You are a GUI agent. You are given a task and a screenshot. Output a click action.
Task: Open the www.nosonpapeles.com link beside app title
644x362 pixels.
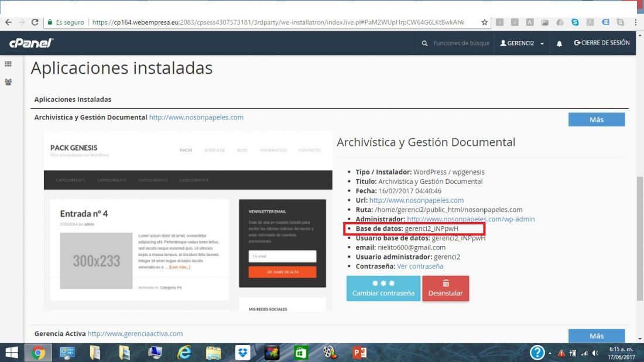tap(196, 117)
